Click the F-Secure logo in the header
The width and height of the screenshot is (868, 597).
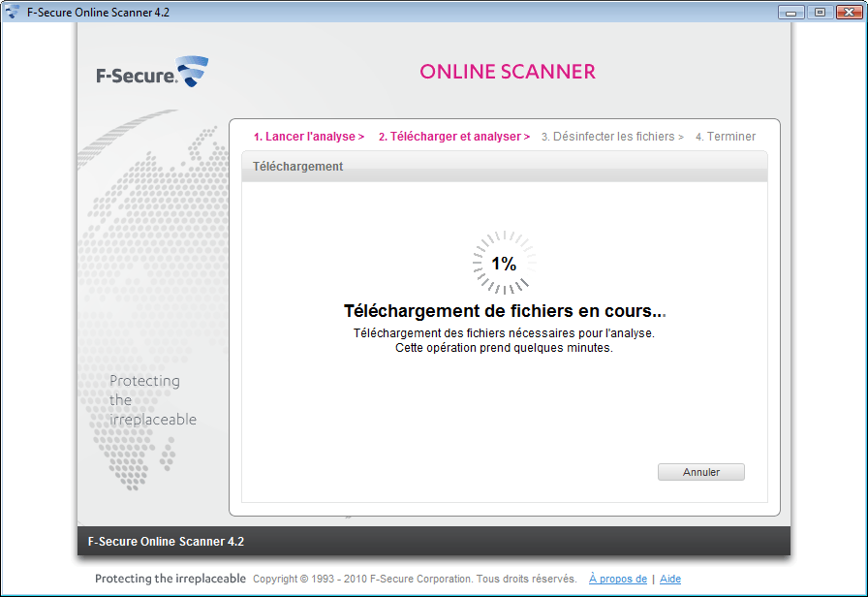[152, 73]
